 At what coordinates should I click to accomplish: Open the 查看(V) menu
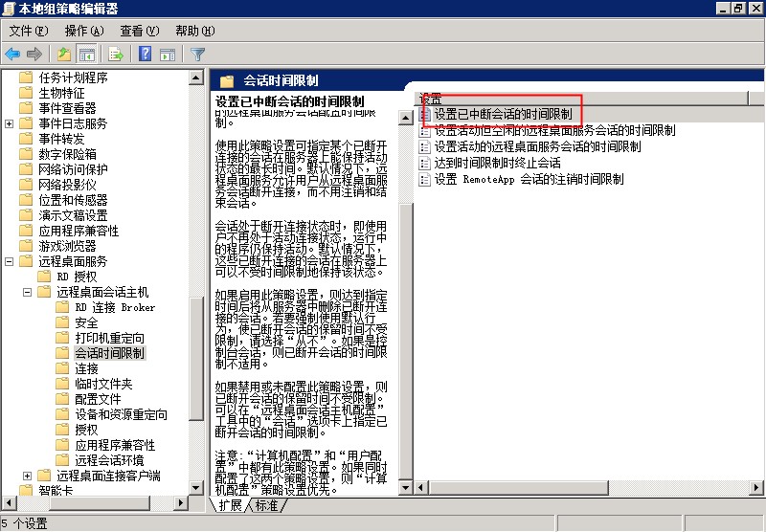[140, 32]
